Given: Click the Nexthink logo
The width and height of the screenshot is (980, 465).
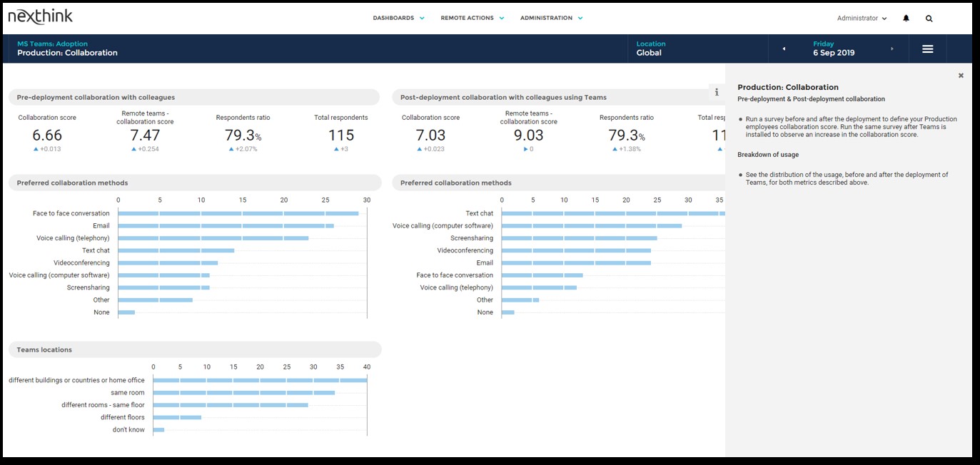Looking at the screenshot, I should click(x=40, y=17).
